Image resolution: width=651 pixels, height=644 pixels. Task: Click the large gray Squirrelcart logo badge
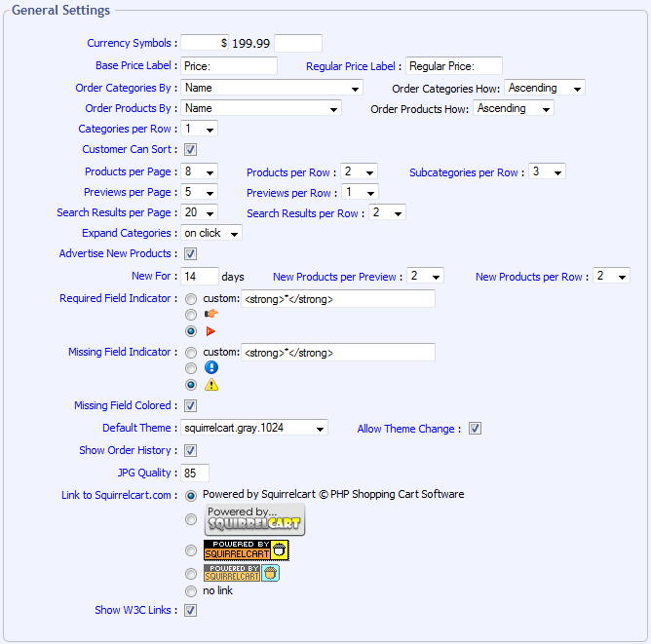click(254, 519)
